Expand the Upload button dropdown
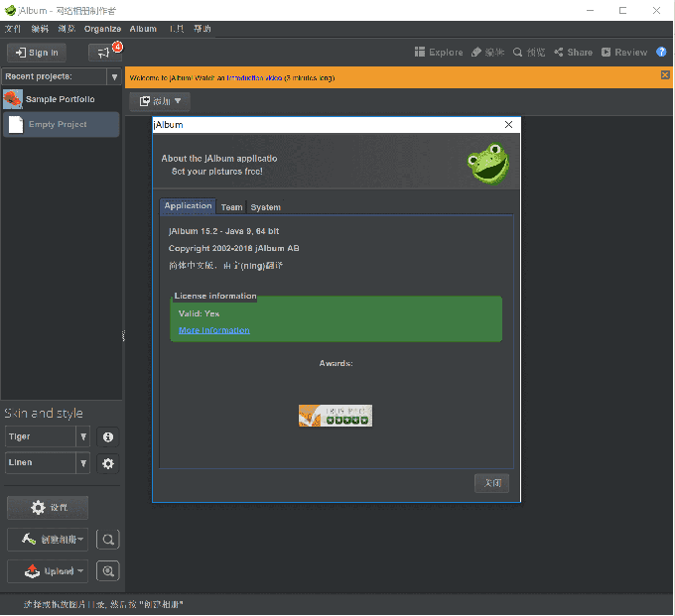This screenshot has width=675, height=616. (x=80, y=571)
